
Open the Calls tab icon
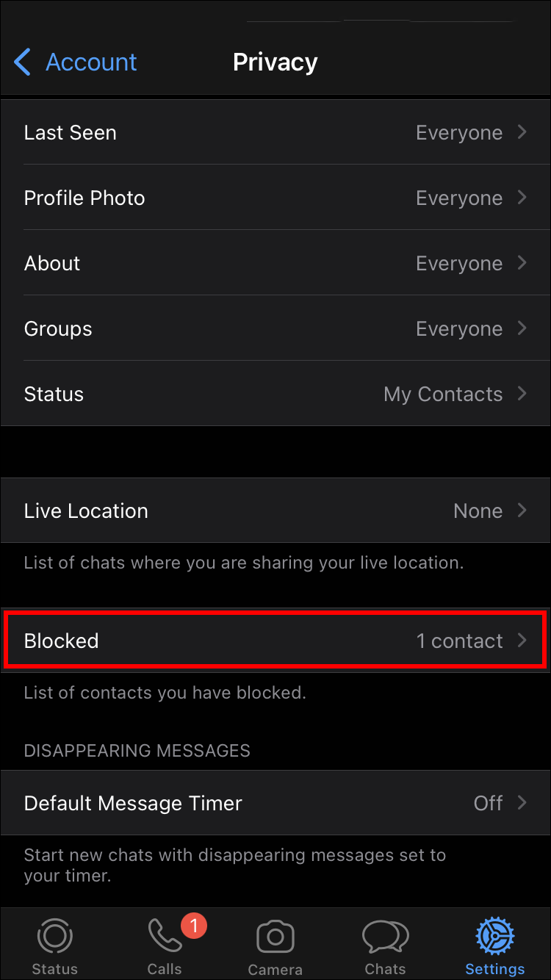164,937
